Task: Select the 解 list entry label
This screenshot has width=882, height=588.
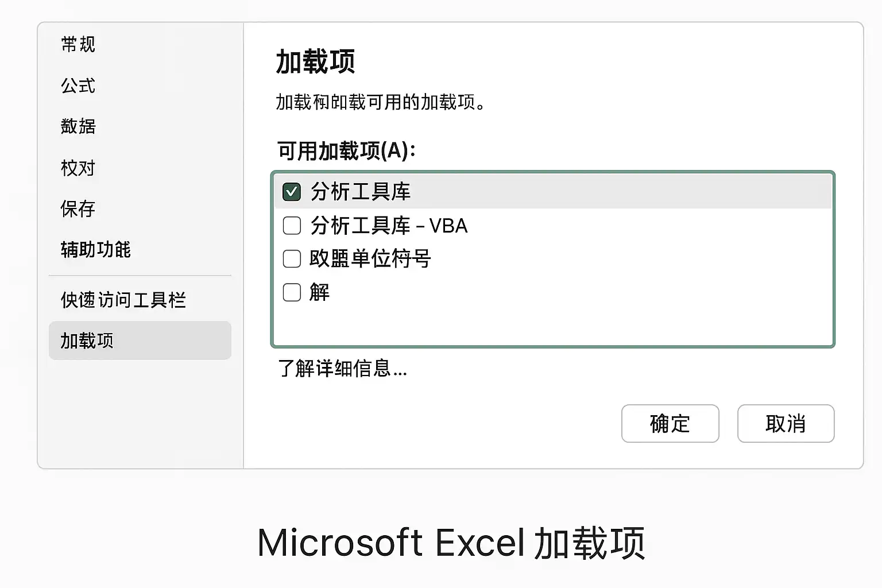Action: pos(320,292)
